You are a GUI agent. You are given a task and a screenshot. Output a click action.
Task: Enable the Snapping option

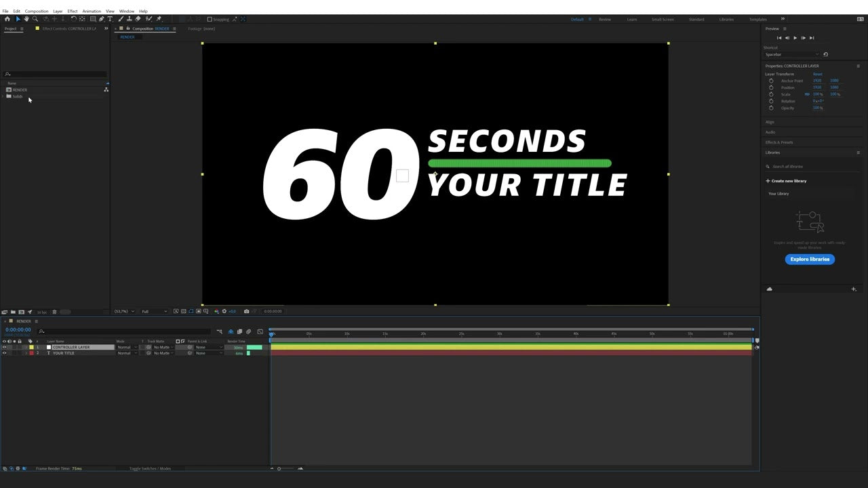[211, 19]
